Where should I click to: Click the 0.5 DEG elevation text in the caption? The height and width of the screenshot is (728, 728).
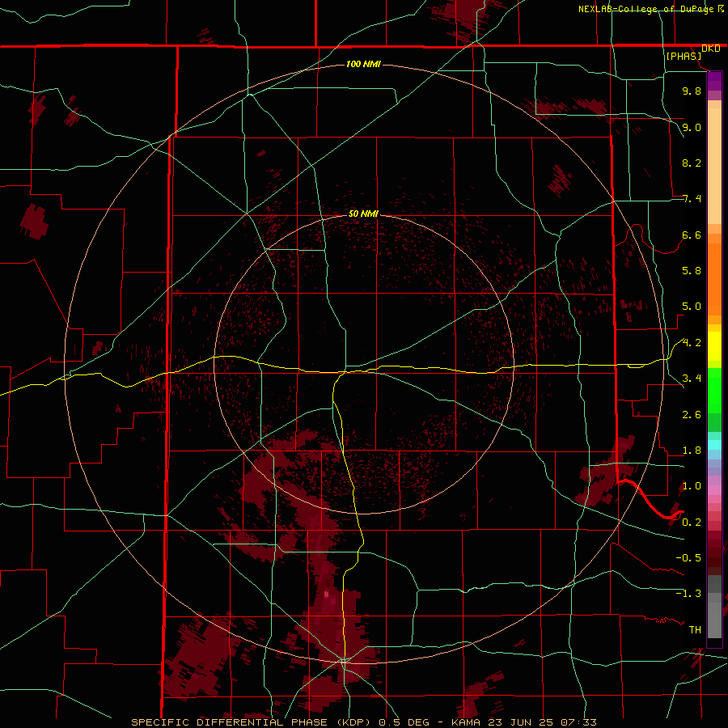(x=404, y=722)
